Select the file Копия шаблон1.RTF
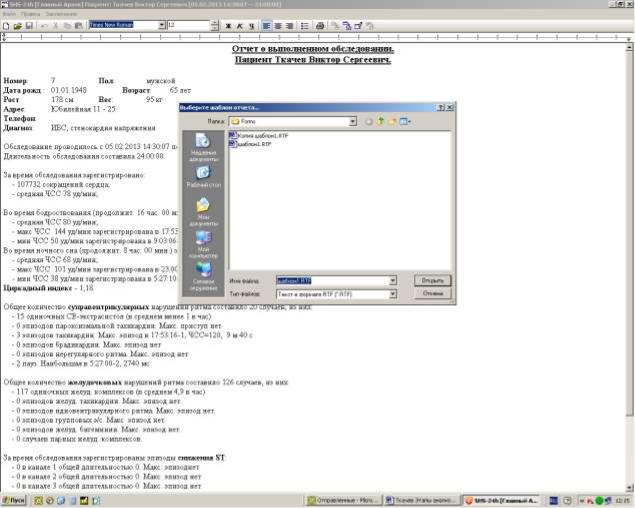 point(258,135)
